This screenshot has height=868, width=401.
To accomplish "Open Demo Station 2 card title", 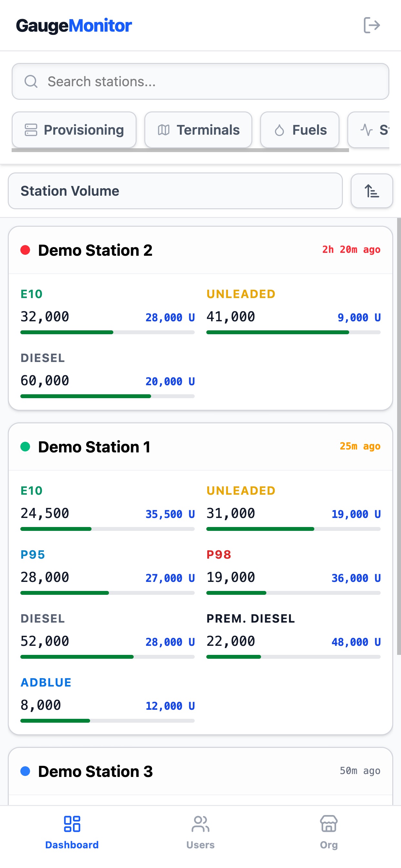I will coord(95,250).
